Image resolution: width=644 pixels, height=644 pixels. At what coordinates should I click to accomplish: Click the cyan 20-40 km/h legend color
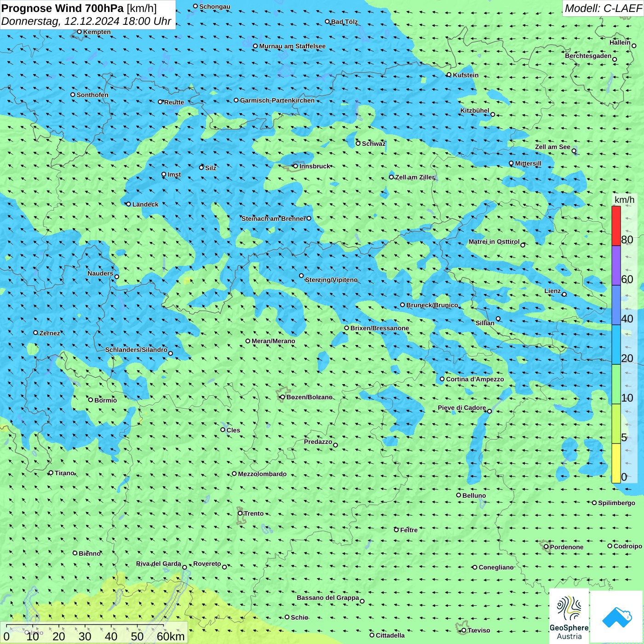(616, 345)
